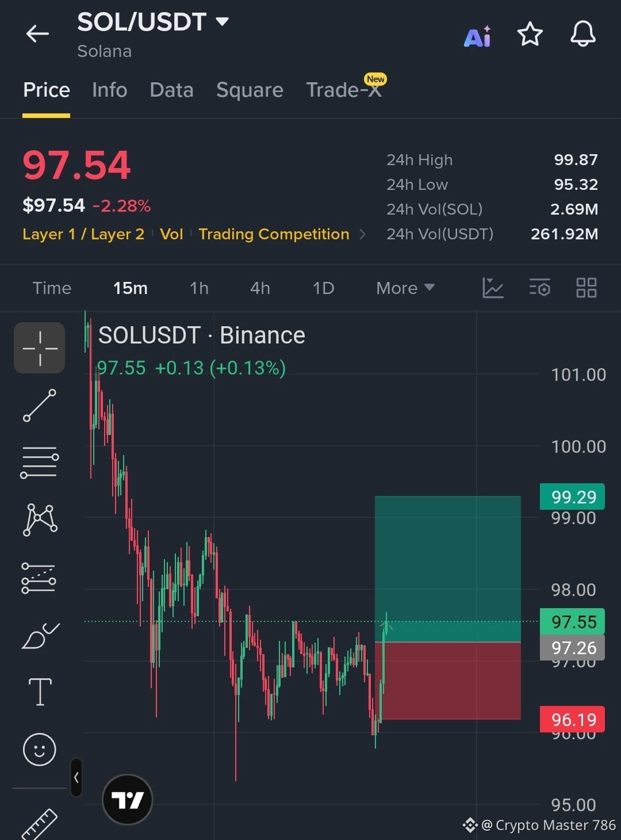
Task: Select the ruler measure tool
Action: click(40, 825)
